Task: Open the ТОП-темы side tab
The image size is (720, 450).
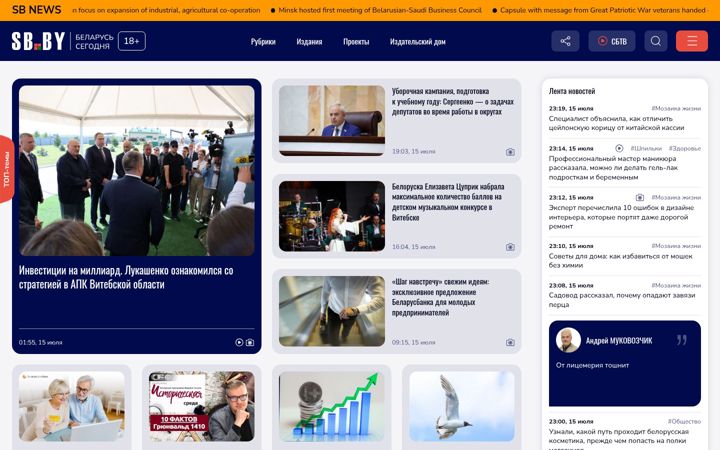Action: coord(6,169)
